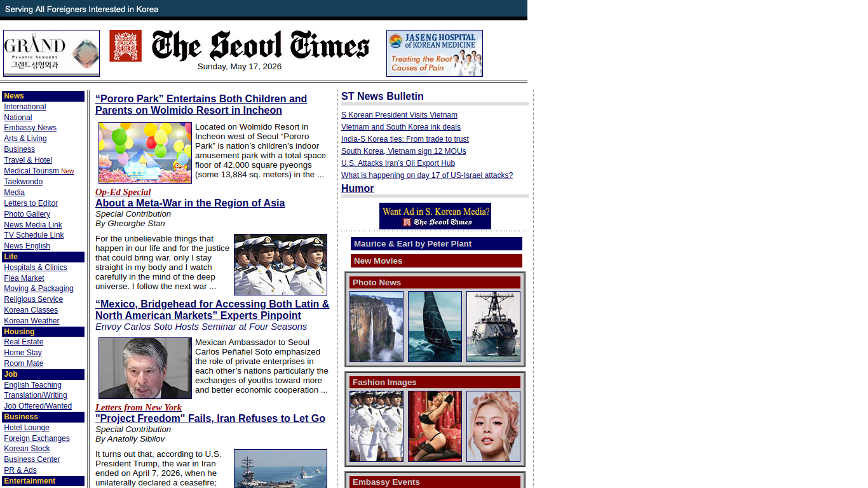Open the Photo News header
The width and height of the screenshot is (868, 488).
click(x=435, y=283)
